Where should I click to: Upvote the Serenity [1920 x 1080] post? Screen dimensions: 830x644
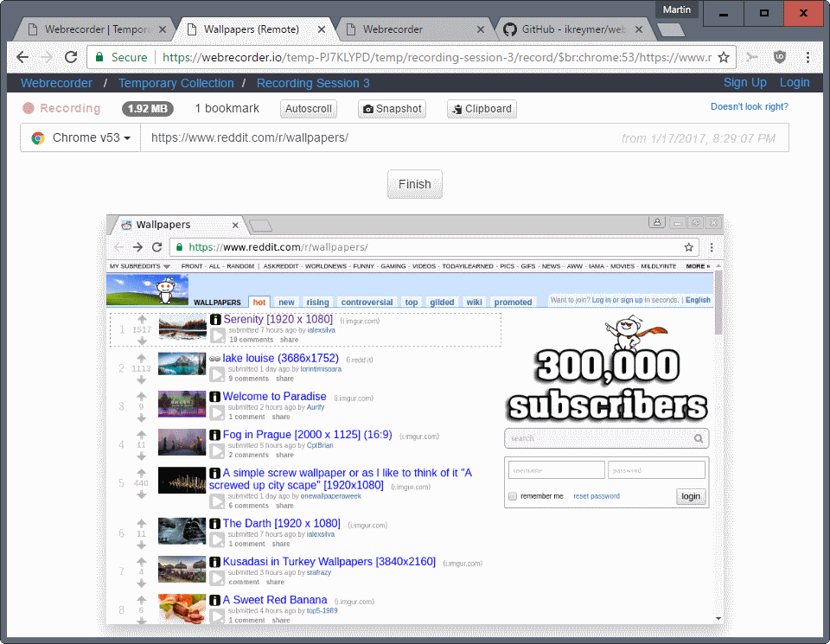142,320
